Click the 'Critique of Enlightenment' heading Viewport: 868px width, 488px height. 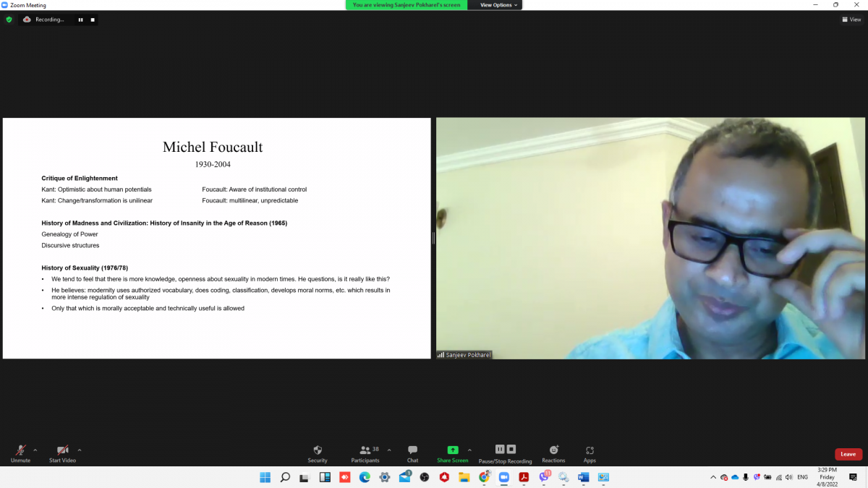click(80, 178)
